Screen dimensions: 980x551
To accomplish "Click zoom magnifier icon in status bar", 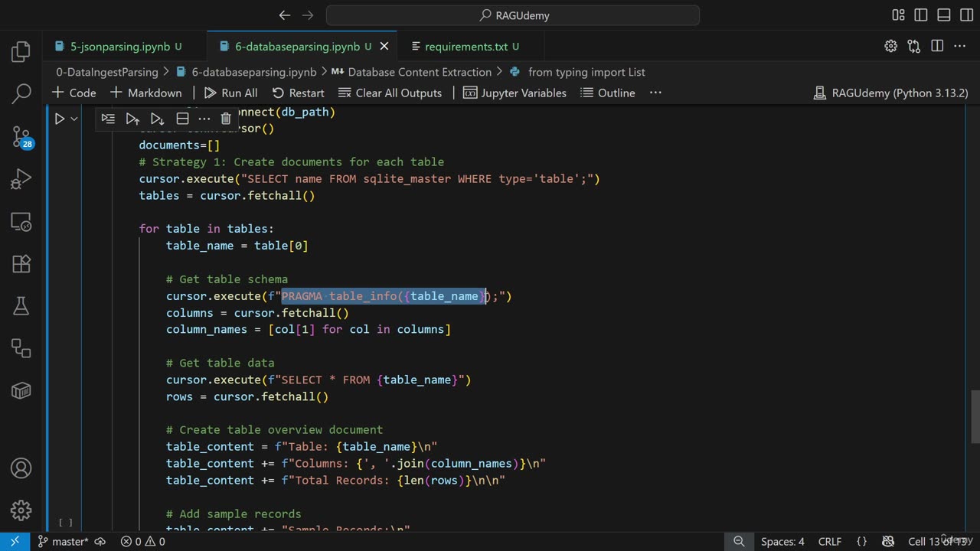I will pos(739,541).
